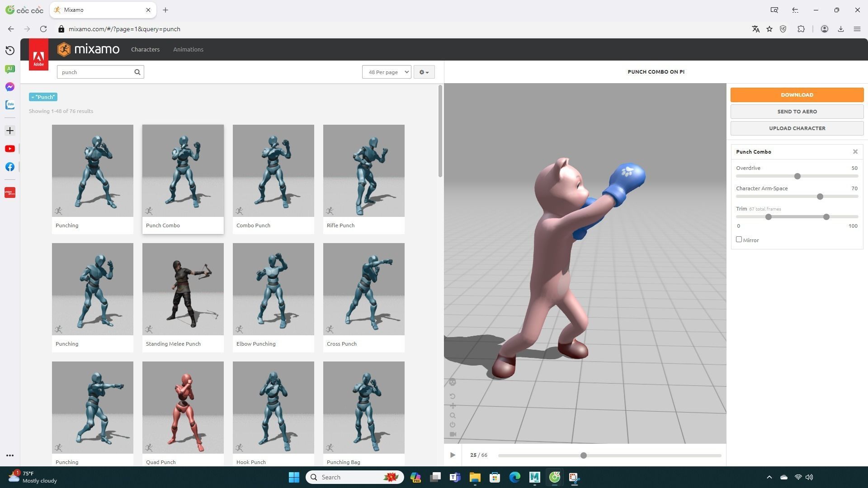Open the Animations tab
The height and width of the screenshot is (488, 868).
click(188, 50)
